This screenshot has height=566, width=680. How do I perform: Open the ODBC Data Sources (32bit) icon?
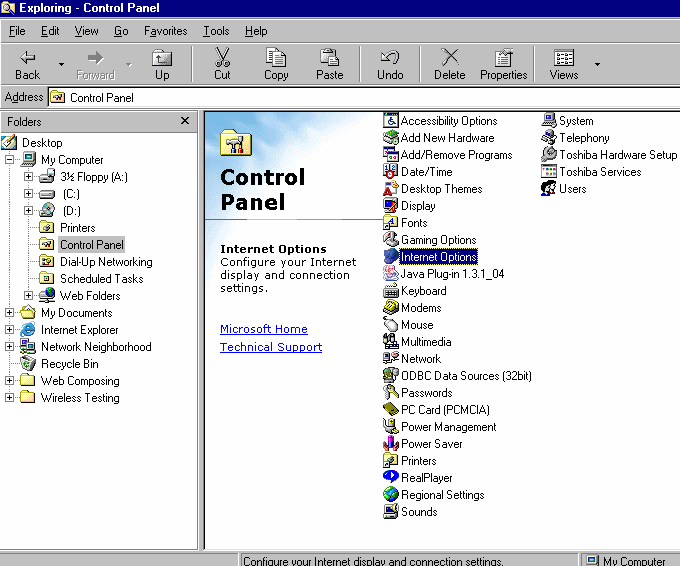click(390, 375)
